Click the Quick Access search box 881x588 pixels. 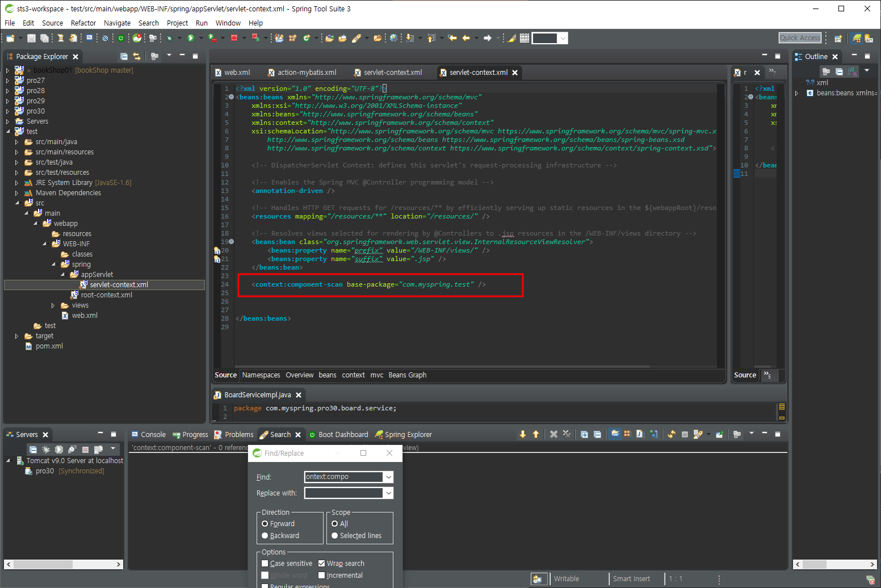[800, 38]
